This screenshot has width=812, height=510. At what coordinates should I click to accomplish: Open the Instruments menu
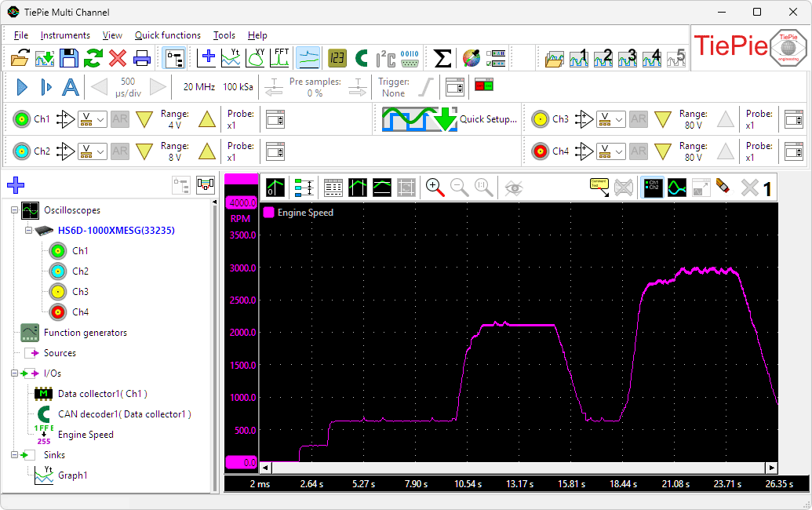[65, 35]
